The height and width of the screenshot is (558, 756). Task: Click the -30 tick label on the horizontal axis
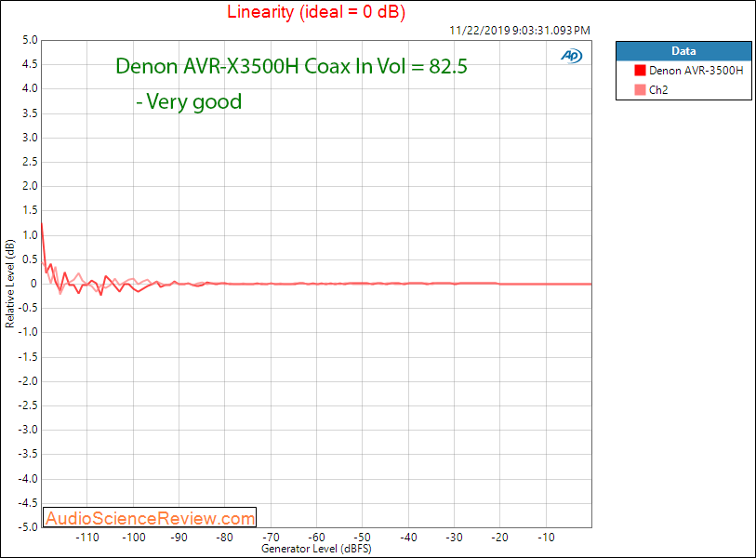click(x=454, y=538)
